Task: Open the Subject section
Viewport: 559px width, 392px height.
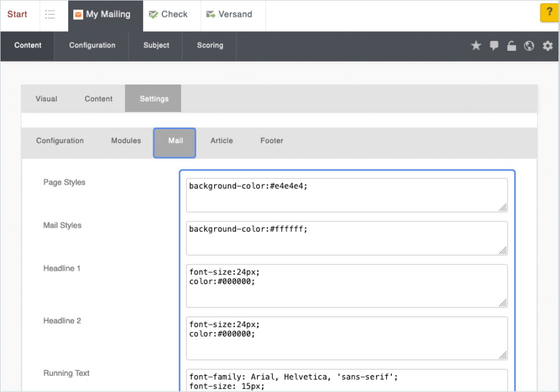Action: [x=156, y=45]
